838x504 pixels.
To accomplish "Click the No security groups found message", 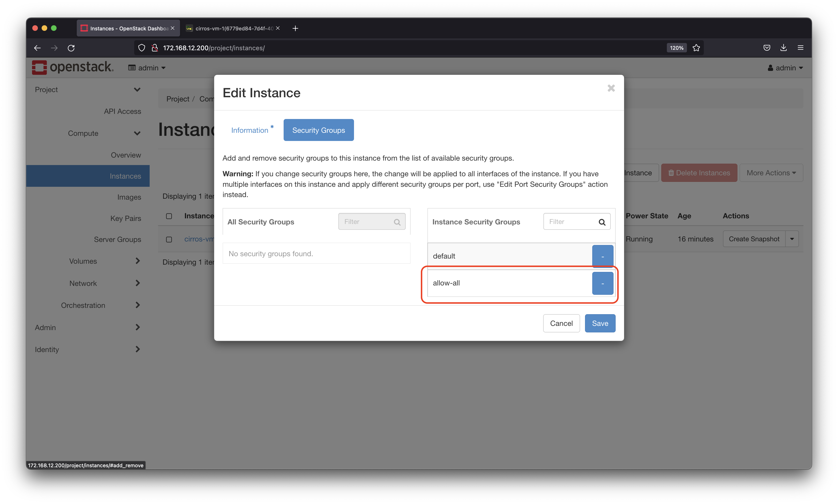I will (271, 254).
